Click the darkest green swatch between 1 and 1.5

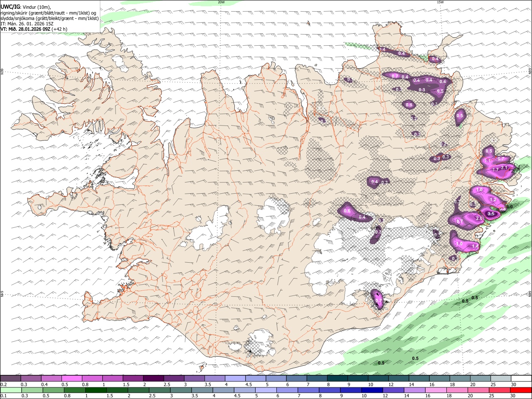96,390
